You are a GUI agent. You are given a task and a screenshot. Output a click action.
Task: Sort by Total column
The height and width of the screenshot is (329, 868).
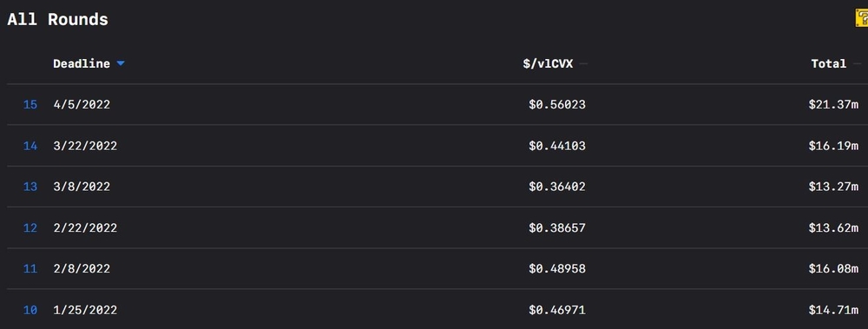tap(829, 63)
